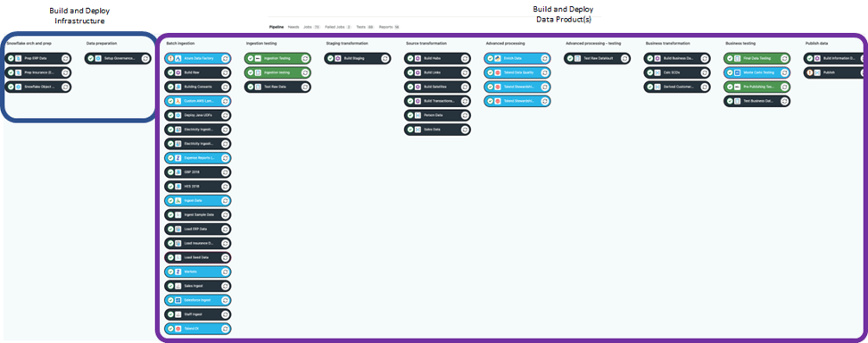This screenshot has height=343, width=868.
Task: Click the Python logo on Enrich Data
Action: (498, 58)
